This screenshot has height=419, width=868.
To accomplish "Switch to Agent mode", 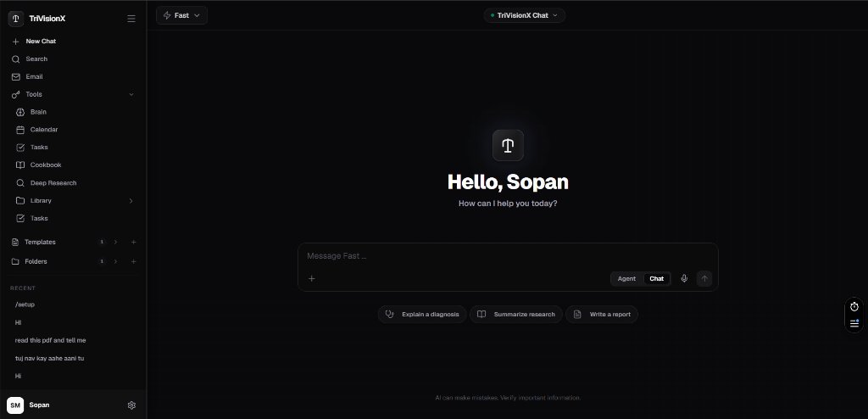I will pyautogui.click(x=626, y=279).
